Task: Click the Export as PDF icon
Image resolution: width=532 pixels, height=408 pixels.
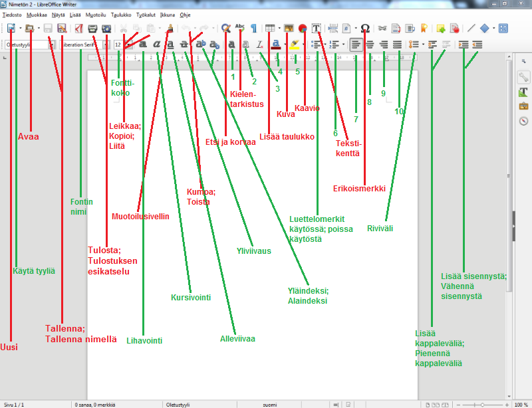Action: click(x=78, y=29)
